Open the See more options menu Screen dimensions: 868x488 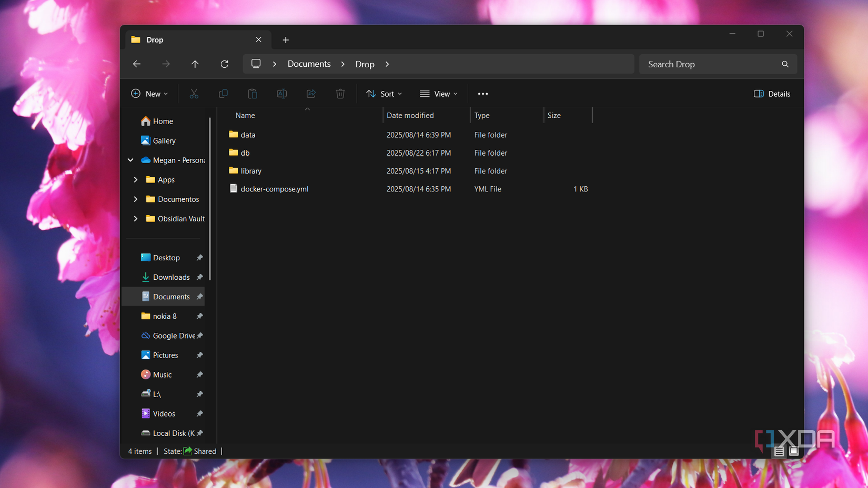click(x=482, y=94)
